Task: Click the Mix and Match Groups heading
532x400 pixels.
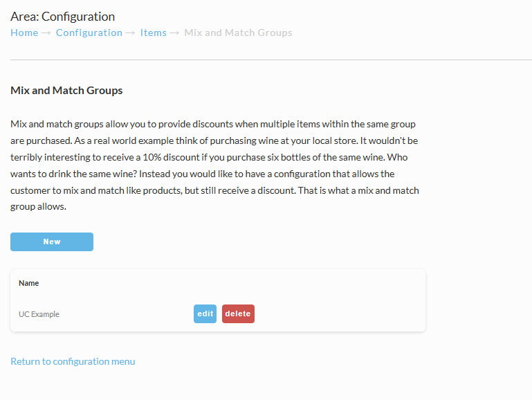Action: [x=66, y=91]
